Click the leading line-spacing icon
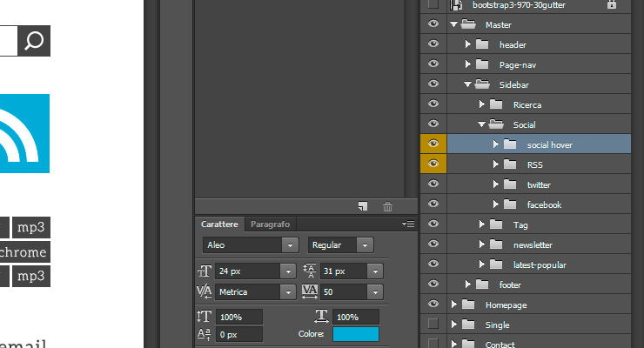 [x=309, y=271]
